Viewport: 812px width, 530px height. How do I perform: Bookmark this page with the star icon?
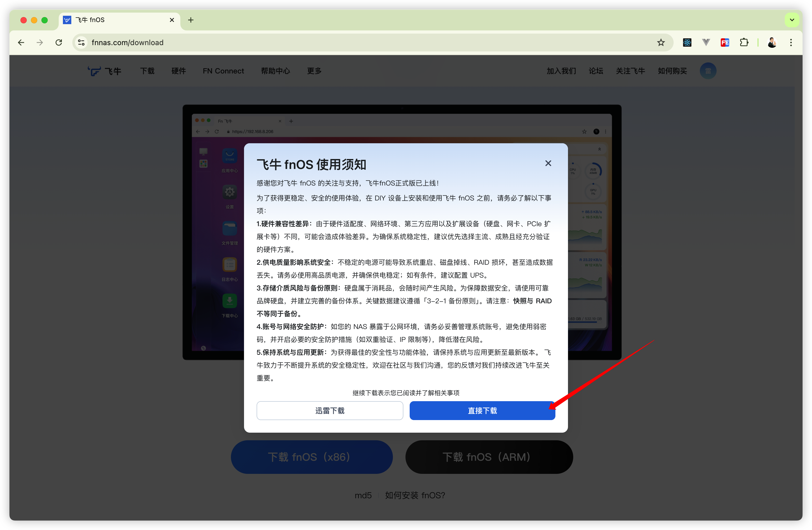pos(661,42)
